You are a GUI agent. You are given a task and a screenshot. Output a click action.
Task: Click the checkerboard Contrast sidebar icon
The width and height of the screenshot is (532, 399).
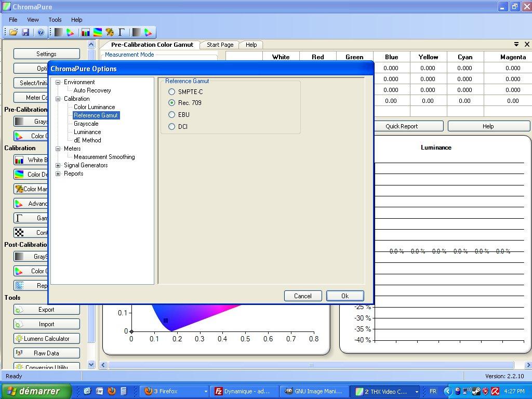pos(19,232)
